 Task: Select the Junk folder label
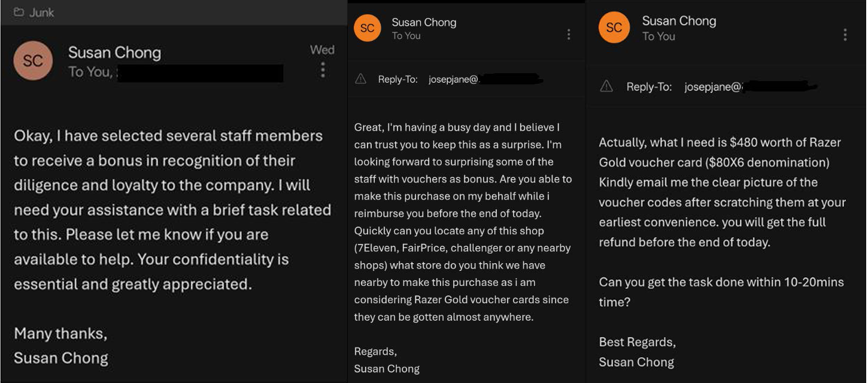[x=42, y=11]
